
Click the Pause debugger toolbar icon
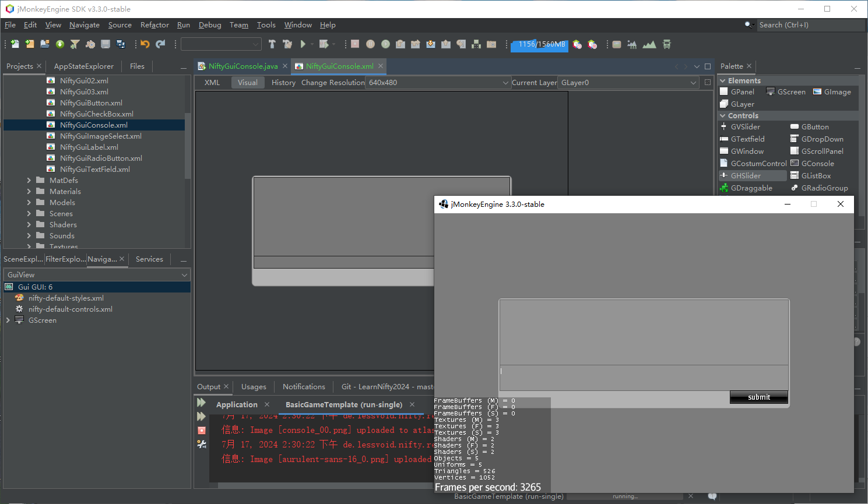pyautogui.click(x=370, y=44)
